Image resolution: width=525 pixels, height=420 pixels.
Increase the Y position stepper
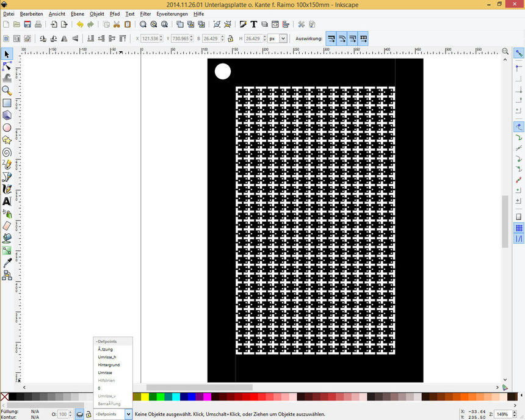point(192,37)
